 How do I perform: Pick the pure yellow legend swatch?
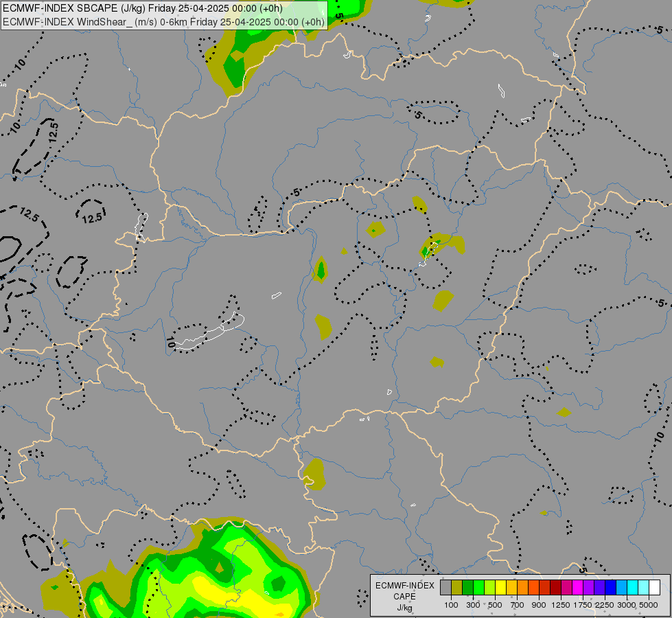pyautogui.click(x=500, y=587)
